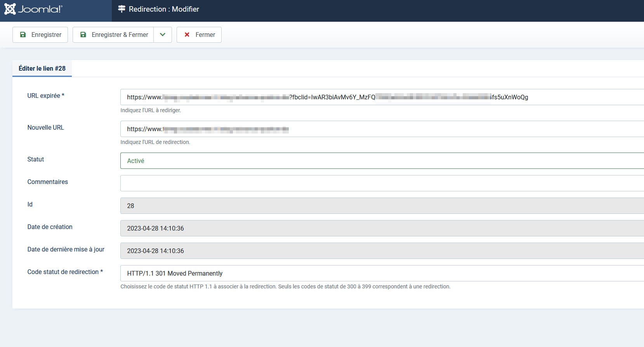Viewport: 644px width, 347px height.
Task: Click the Joomla! logo
Action: [x=33, y=9]
